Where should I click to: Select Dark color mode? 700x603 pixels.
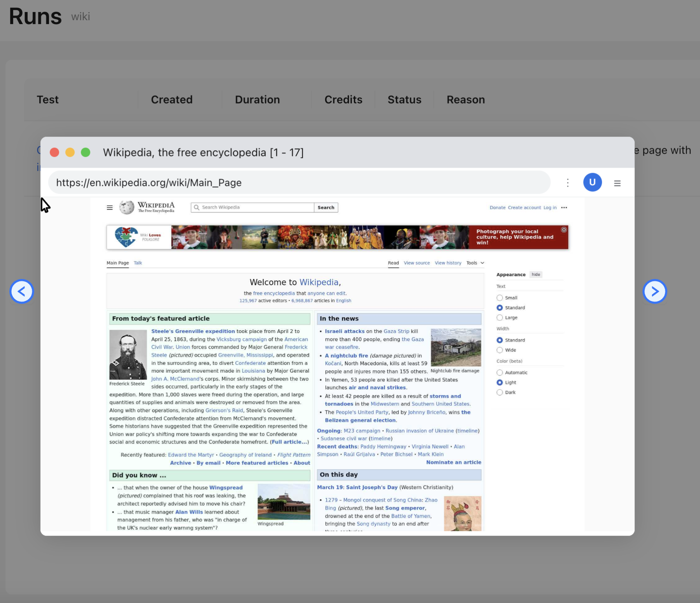(500, 393)
